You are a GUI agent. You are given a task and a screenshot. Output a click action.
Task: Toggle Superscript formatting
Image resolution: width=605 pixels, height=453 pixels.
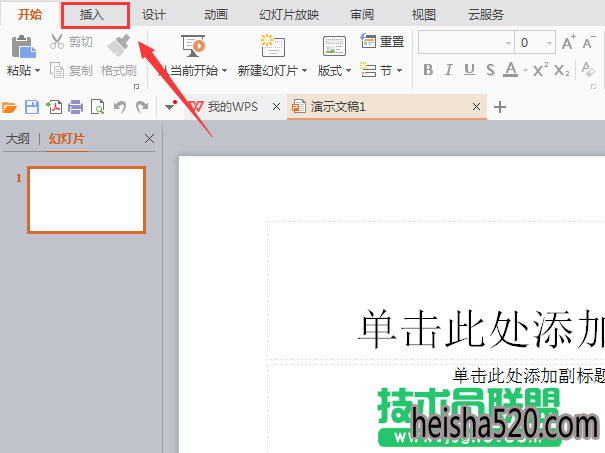click(x=540, y=70)
